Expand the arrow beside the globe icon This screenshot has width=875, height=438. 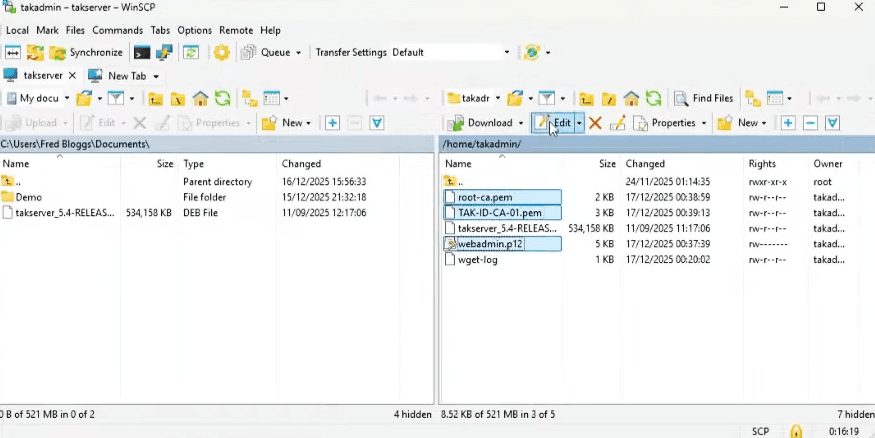[x=548, y=53]
